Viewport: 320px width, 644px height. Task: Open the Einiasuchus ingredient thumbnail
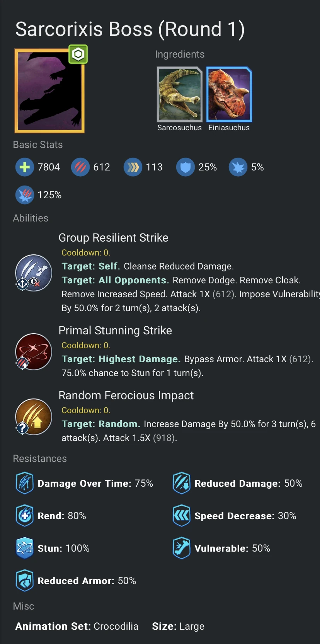click(x=229, y=94)
